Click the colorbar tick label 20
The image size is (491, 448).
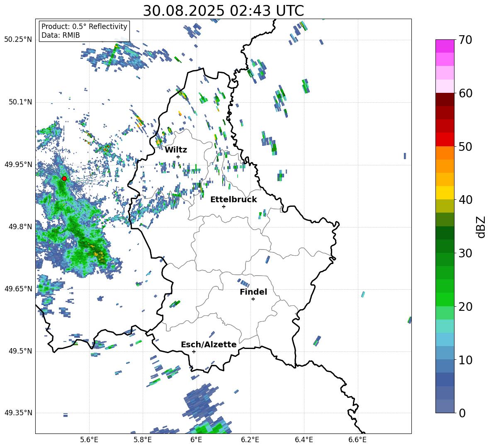click(x=465, y=307)
